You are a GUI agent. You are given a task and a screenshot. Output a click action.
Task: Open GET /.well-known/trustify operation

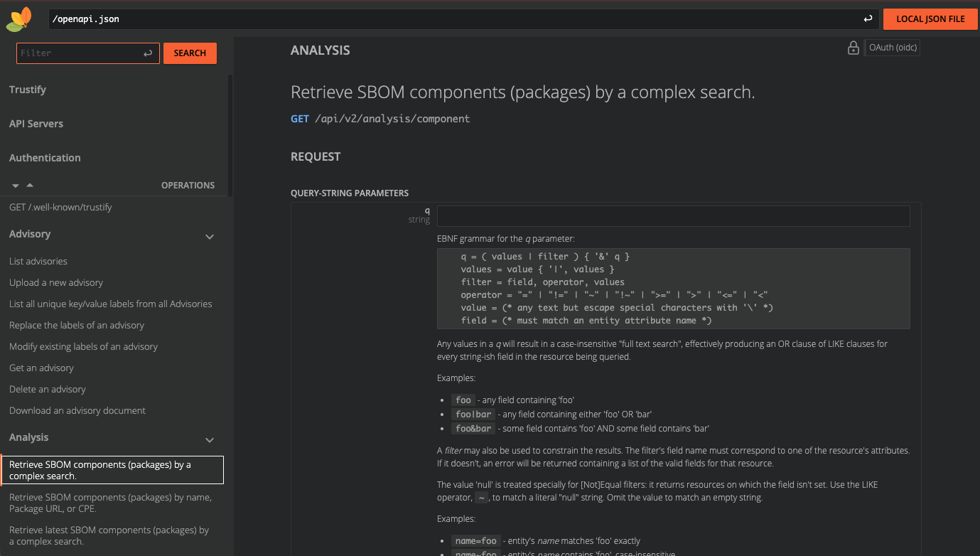(x=60, y=208)
